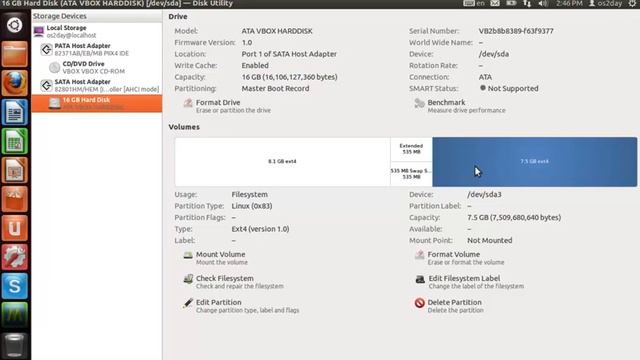Viewport: 640px width, 360px height.
Task: Click the Edit Partition pencil icon
Action: pos(188,303)
